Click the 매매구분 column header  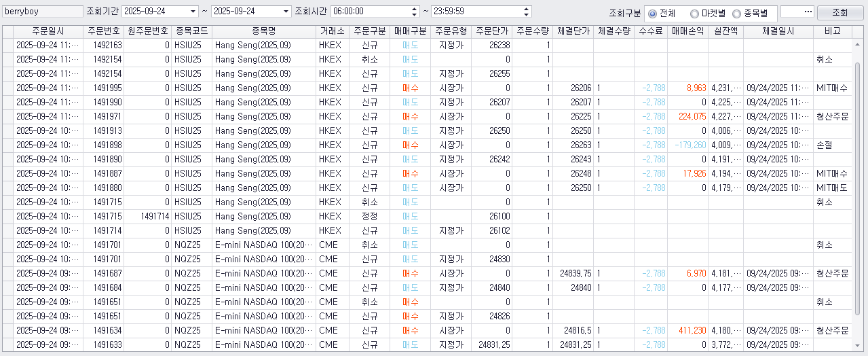click(410, 31)
